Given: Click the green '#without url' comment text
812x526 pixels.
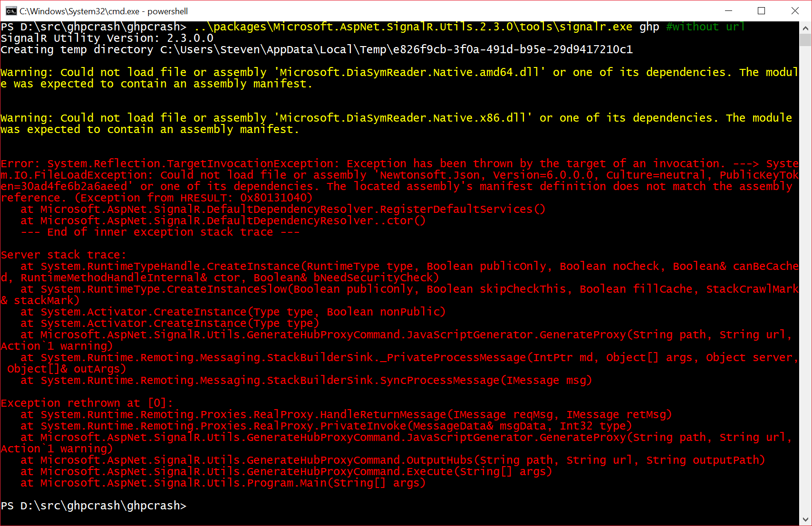Looking at the screenshot, I should coord(705,27).
